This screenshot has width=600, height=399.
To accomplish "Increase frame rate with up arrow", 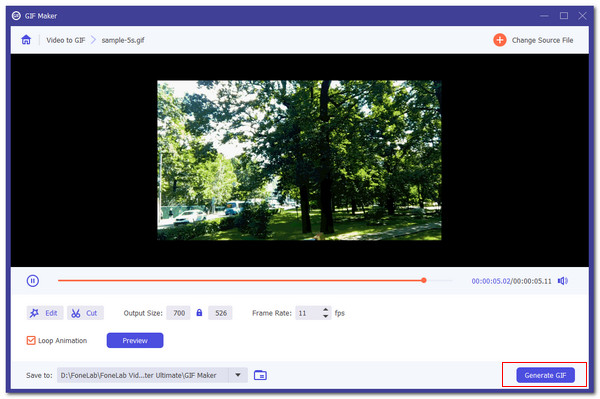I will 325,309.
